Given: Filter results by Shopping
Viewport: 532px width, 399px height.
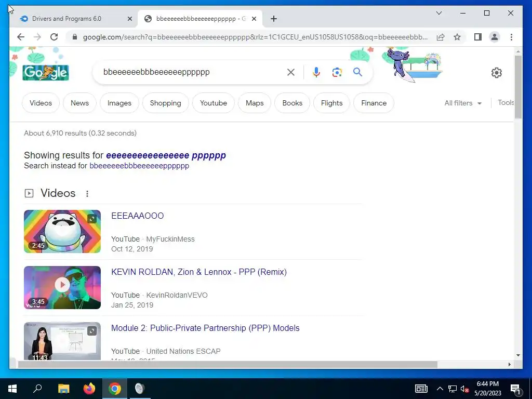Looking at the screenshot, I should point(166,103).
